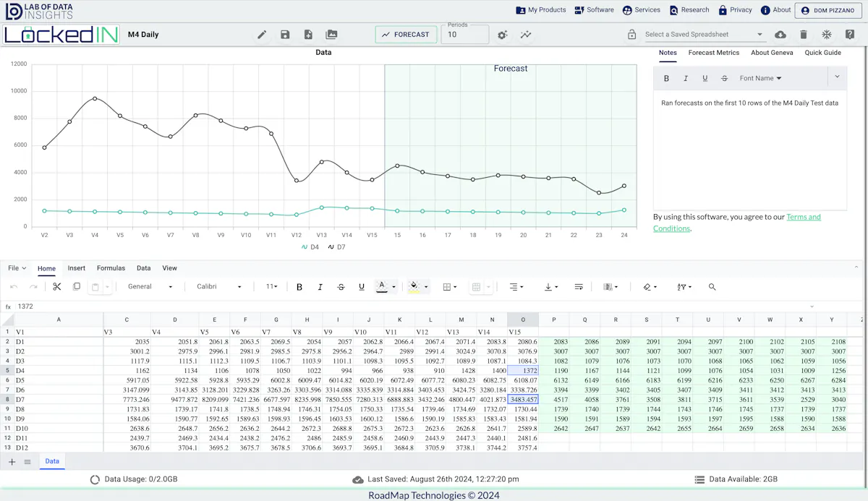Apply strikethrough in the spreadsheet toolbar
The width and height of the screenshot is (868, 501).
341,287
